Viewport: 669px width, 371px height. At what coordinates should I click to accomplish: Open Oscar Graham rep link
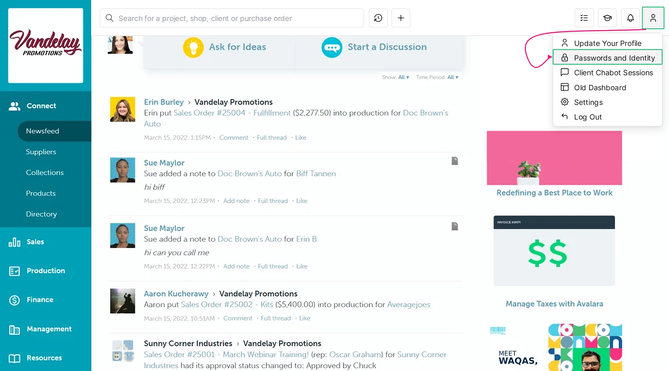355,354
